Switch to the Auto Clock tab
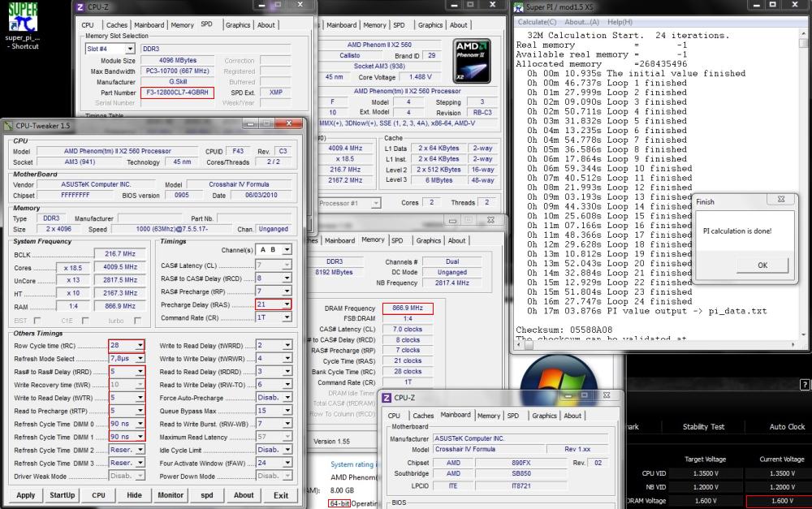 [787, 427]
